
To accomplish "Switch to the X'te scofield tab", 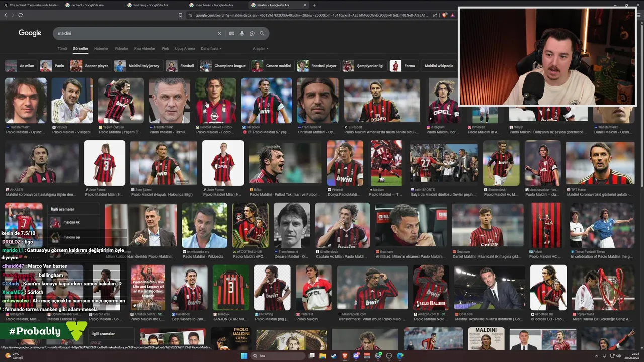I will pyautogui.click(x=30, y=5).
